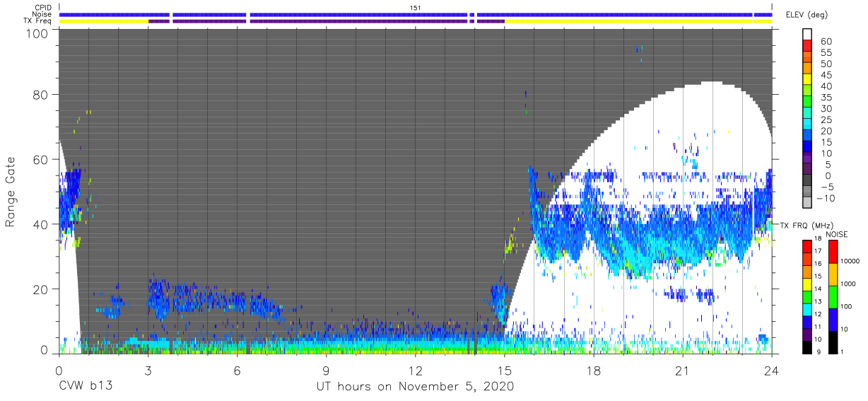
Task: Click the 'NOISE' colorbar title
Action: pyautogui.click(x=838, y=234)
